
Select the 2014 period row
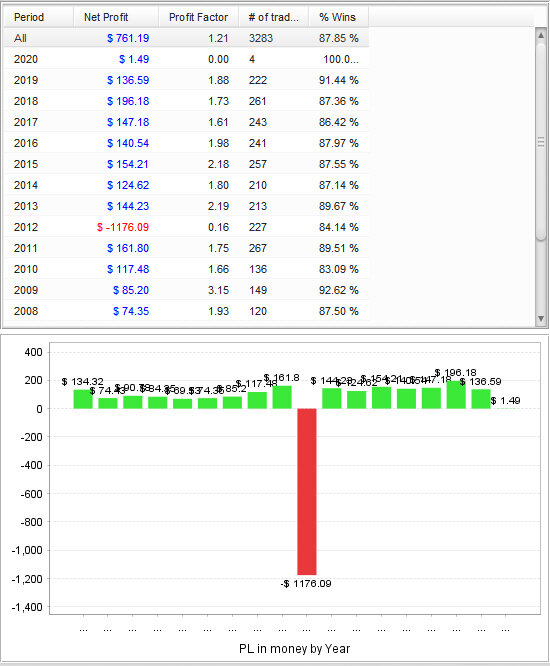click(x=186, y=185)
